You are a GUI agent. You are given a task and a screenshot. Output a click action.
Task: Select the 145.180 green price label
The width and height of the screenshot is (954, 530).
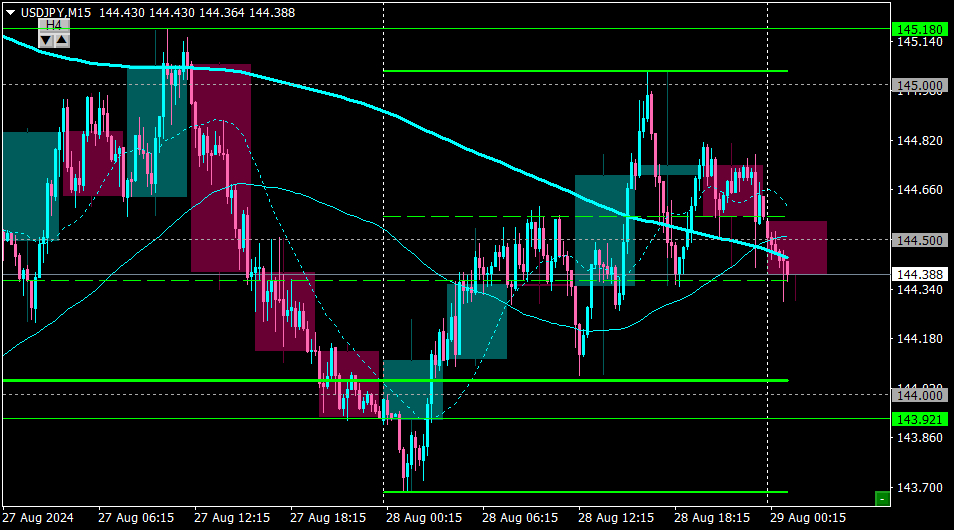[x=919, y=29]
